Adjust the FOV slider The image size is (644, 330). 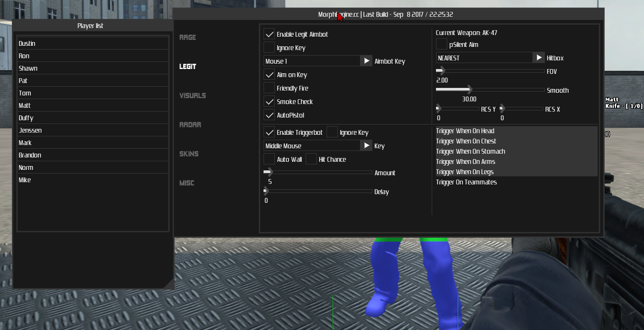[x=490, y=71]
